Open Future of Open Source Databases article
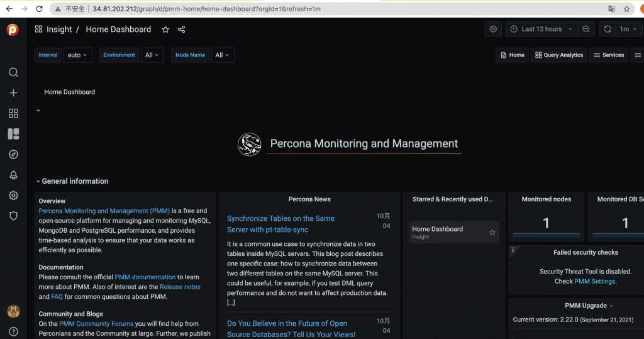 (291, 329)
